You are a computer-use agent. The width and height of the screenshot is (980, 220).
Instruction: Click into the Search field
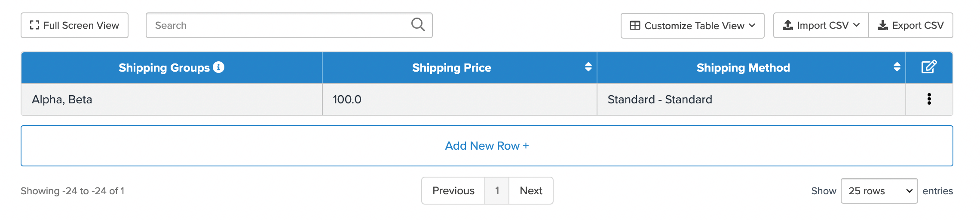279,25
